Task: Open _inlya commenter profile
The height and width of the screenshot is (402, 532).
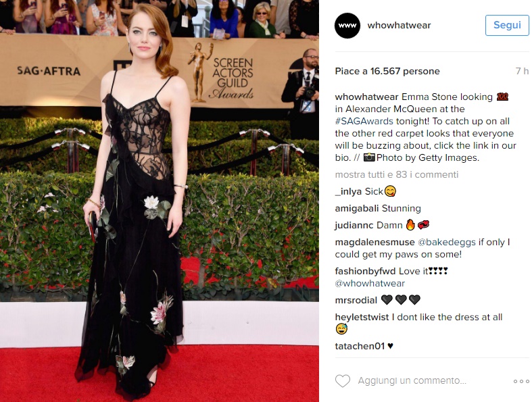Action: [x=348, y=192]
